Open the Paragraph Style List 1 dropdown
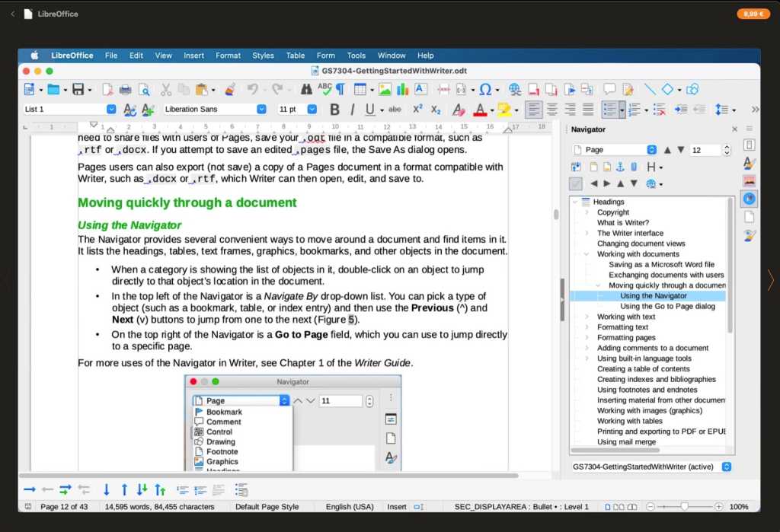This screenshot has height=532, width=780. click(111, 110)
